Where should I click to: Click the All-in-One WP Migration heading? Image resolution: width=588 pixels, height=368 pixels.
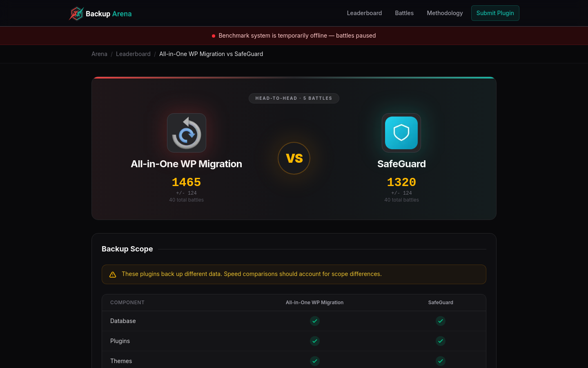[x=187, y=164]
